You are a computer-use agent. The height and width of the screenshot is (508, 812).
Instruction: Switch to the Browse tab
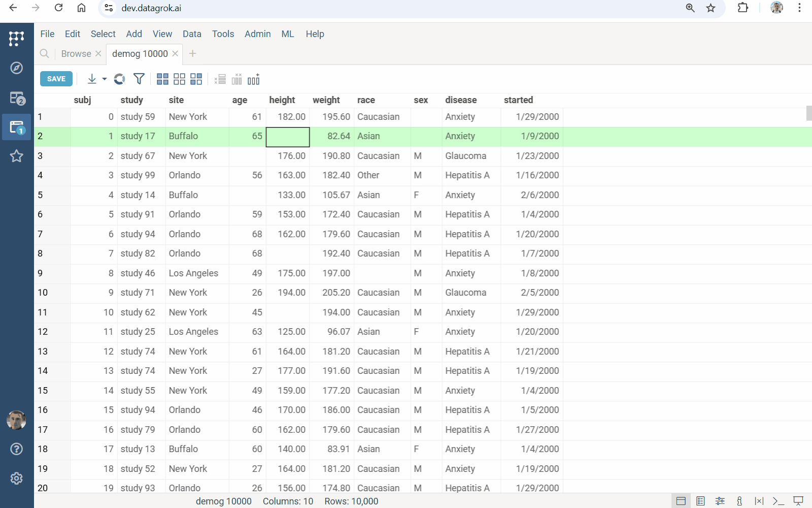[x=76, y=54]
